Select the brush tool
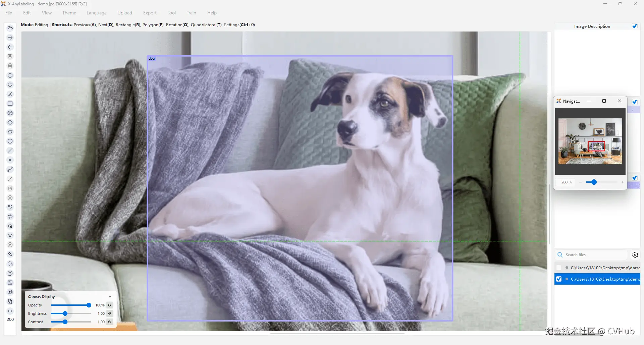644x345 pixels. tap(10, 179)
